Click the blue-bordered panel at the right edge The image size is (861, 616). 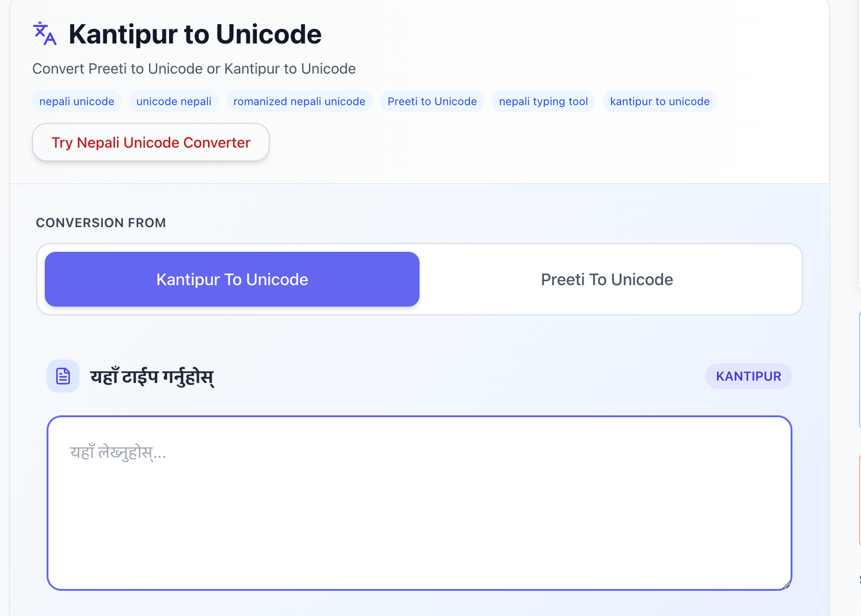[859, 371]
